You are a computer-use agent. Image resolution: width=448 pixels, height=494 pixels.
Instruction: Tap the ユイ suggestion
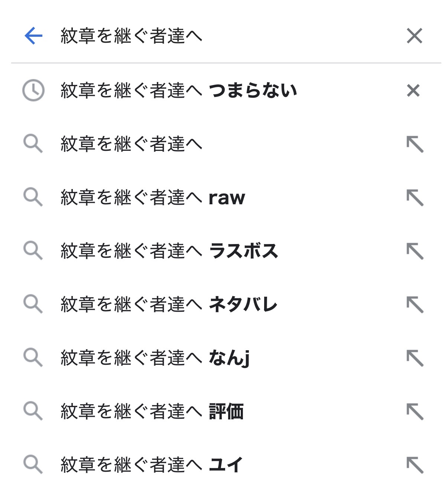click(x=152, y=465)
